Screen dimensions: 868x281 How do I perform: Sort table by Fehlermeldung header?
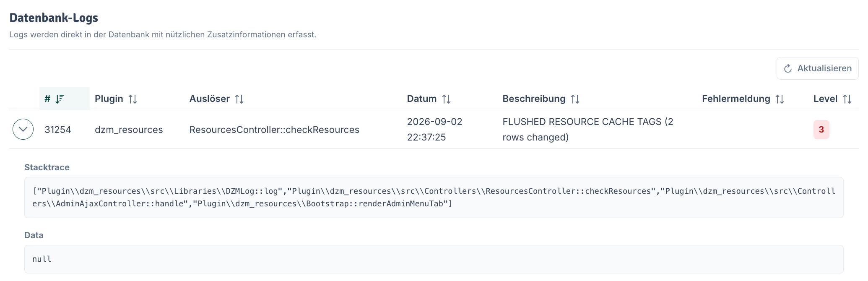click(x=736, y=99)
